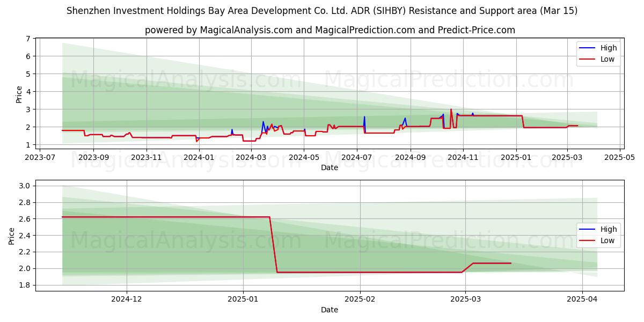Click the 2025-05 date tick label
Viewport: 644px width, 322px height.
coord(620,157)
